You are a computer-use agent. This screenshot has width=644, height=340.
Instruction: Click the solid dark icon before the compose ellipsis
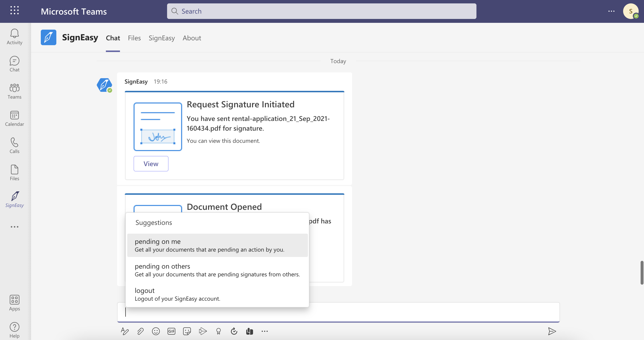(249, 331)
